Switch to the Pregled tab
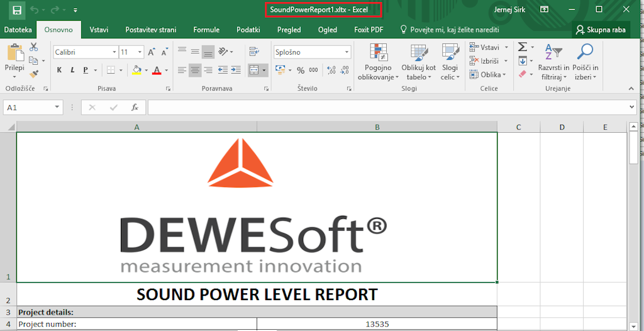This screenshot has height=331, width=644. 289,30
